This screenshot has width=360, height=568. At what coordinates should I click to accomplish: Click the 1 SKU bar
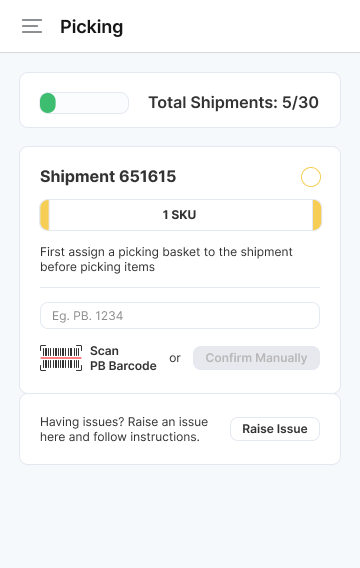click(x=180, y=215)
